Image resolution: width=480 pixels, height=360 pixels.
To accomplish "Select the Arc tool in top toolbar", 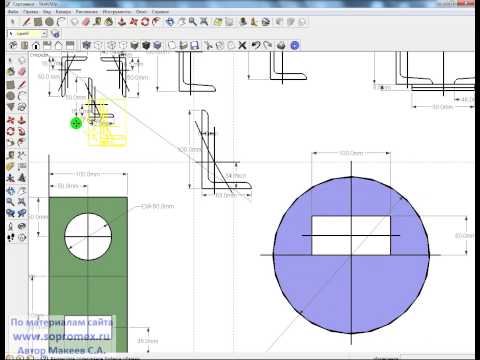I will point(61,22).
